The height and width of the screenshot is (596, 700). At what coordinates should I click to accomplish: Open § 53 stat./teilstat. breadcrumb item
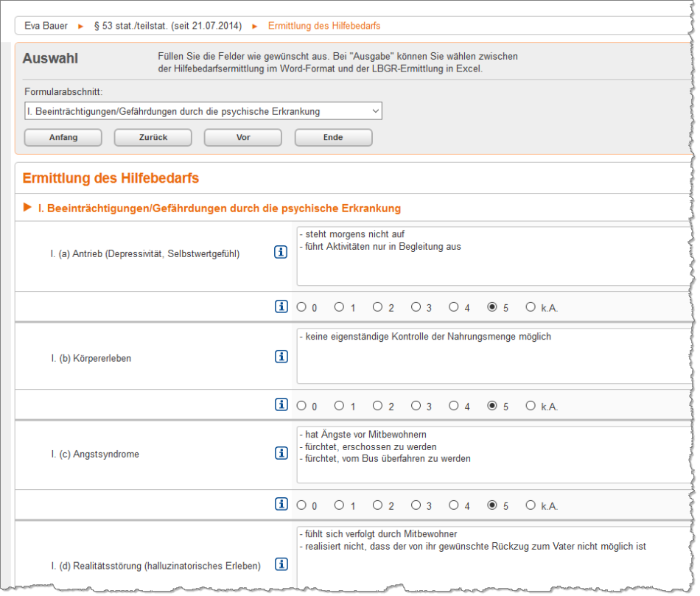[167, 26]
